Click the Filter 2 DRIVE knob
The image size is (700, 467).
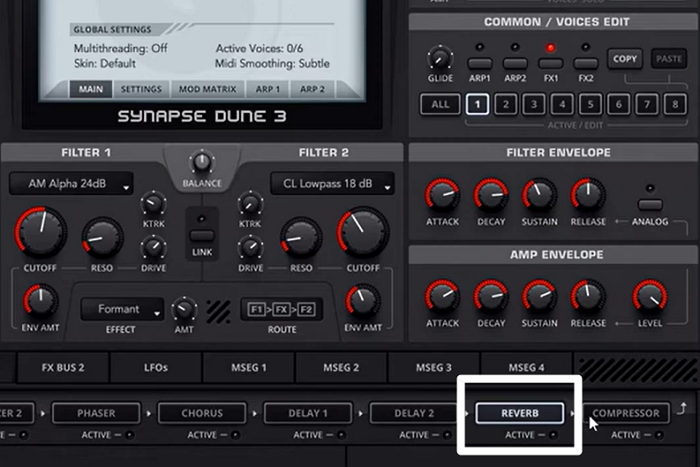[250, 248]
